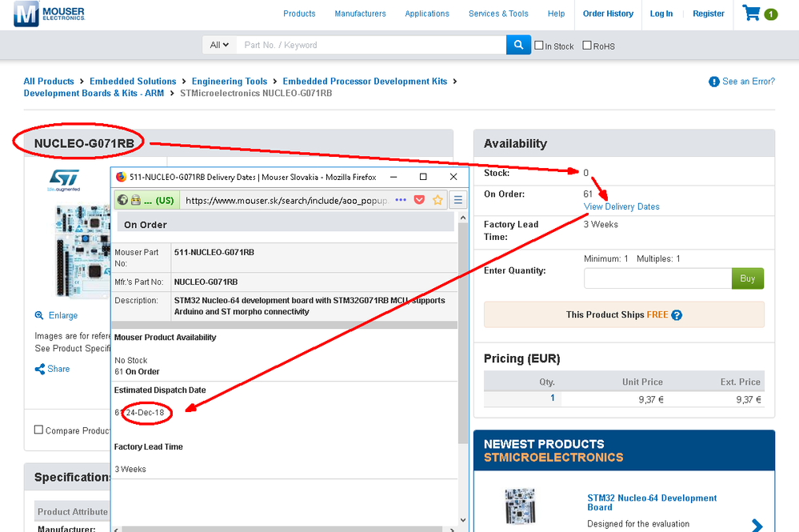Enable the RoHS filter checkbox

click(x=587, y=46)
